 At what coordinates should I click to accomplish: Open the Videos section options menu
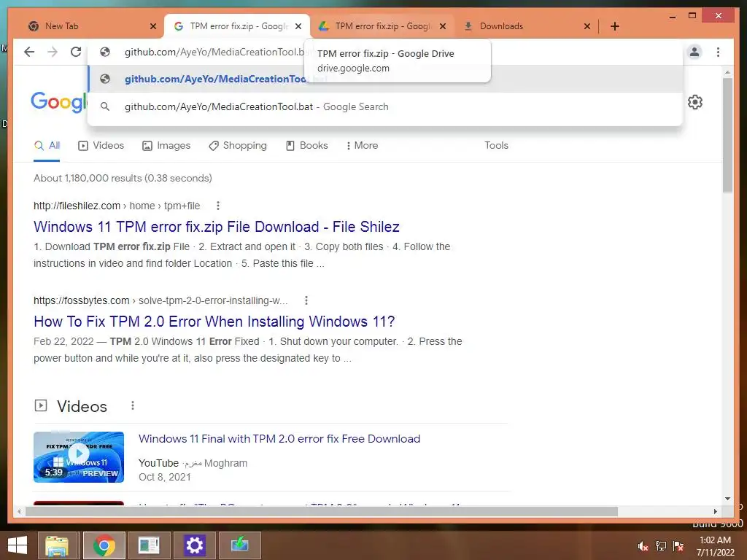point(133,405)
